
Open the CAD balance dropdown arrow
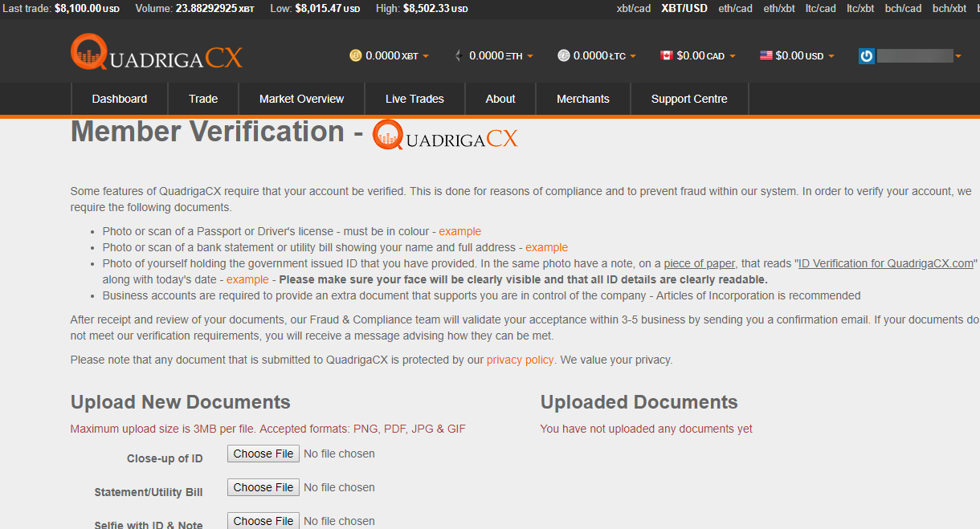(733, 56)
